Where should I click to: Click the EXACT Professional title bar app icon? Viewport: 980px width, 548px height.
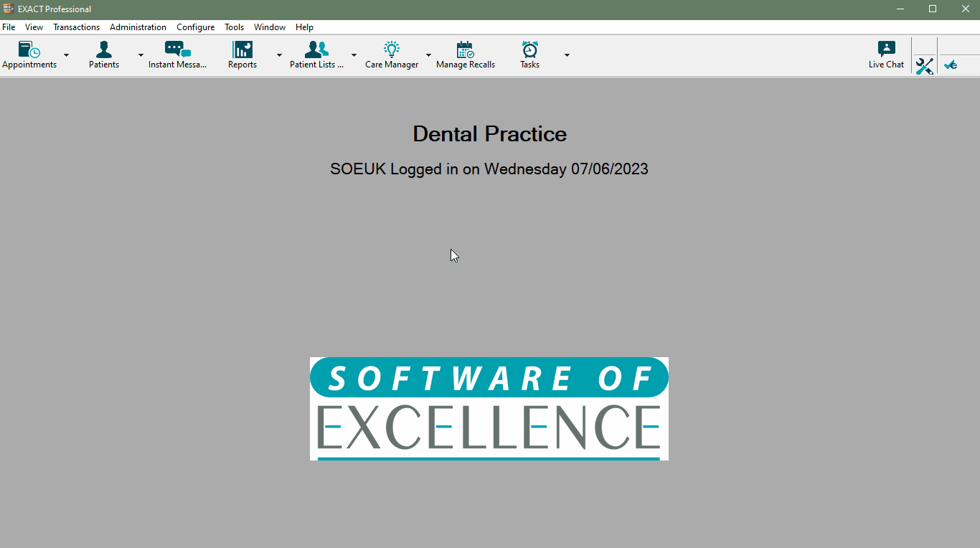point(9,9)
